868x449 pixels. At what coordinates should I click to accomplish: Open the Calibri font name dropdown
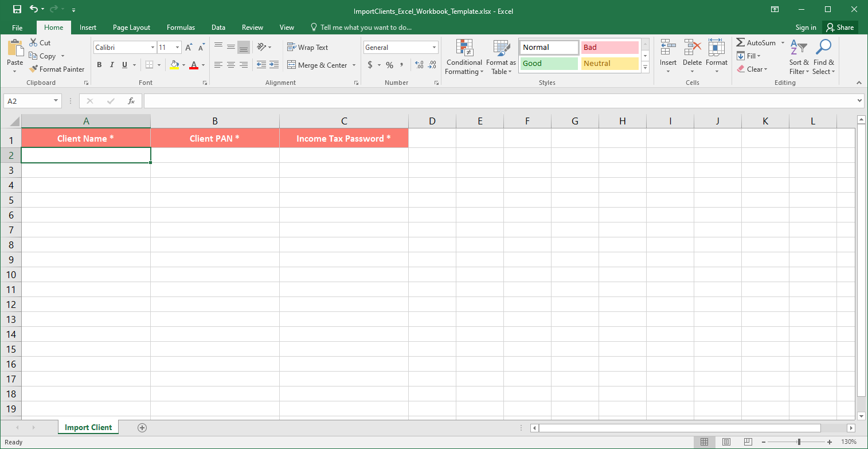tap(153, 48)
